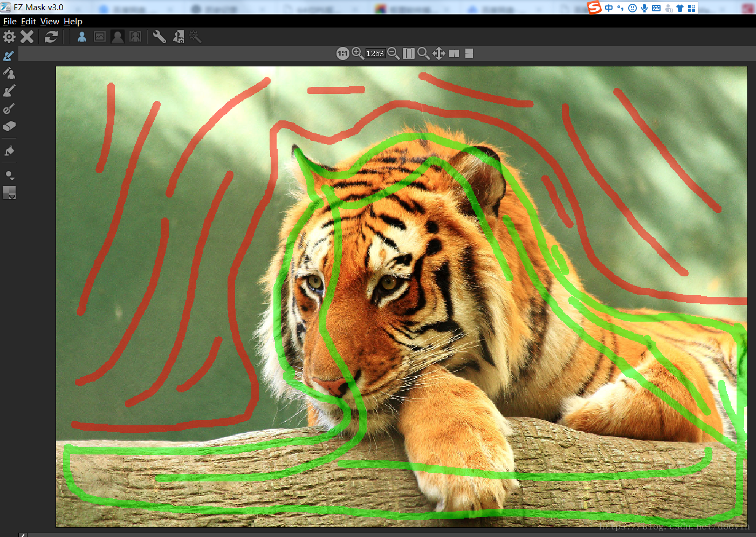This screenshot has height=537, width=756.
Task: Click the vertical split view icon
Action: coord(454,53)
